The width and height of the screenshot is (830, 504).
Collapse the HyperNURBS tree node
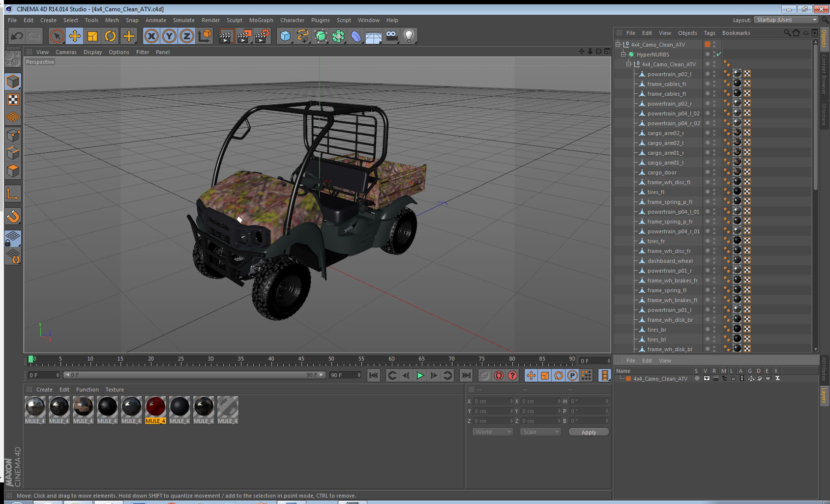coord(623,54)
